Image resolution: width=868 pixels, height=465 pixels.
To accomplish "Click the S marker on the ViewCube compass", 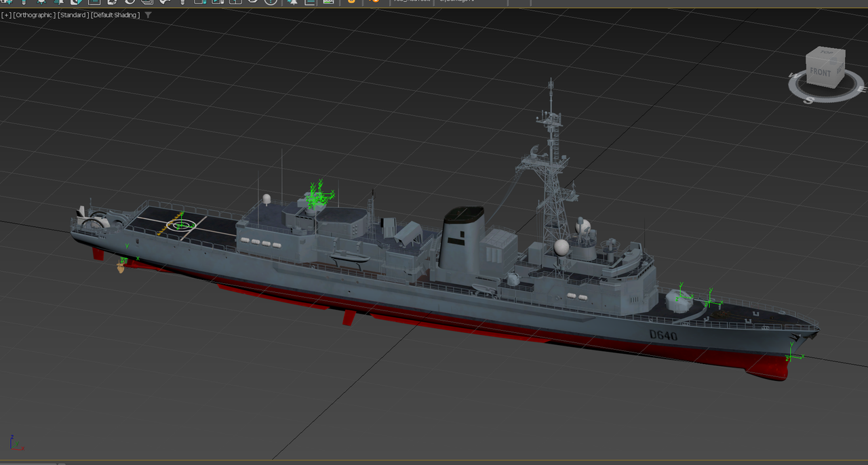I will coord(808,100).
